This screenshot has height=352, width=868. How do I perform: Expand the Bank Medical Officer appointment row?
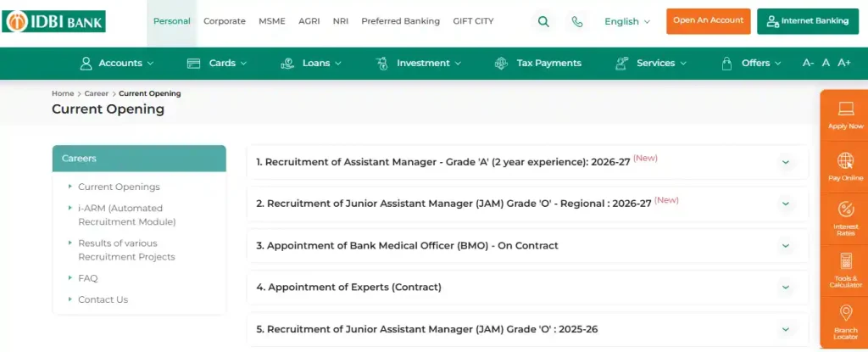click(785, 246)
